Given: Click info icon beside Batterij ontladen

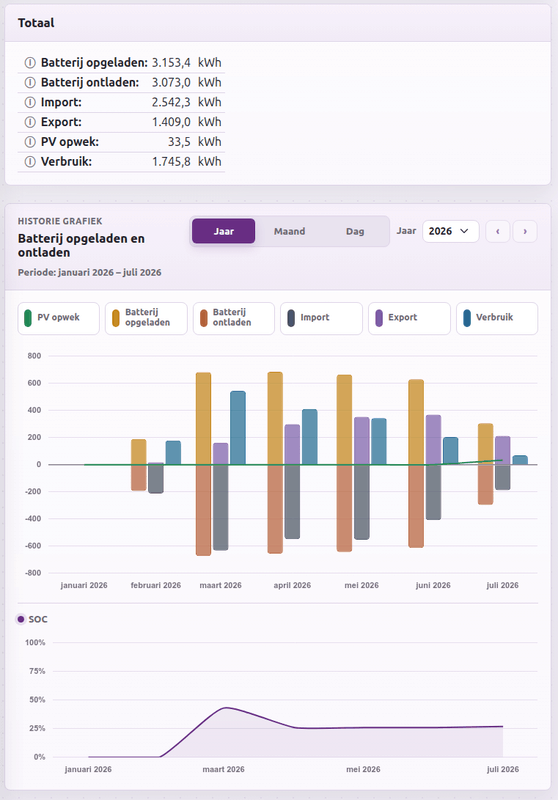Looking at the screenshot, I should (x=30, y=83).
